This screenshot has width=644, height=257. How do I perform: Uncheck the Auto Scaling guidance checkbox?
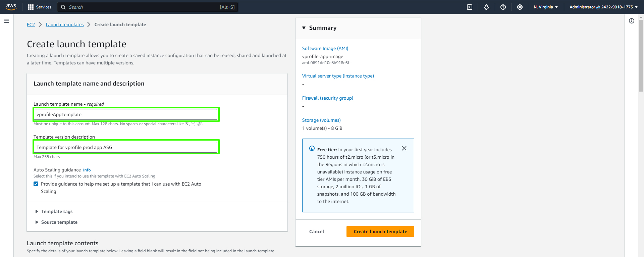(36, 184)
